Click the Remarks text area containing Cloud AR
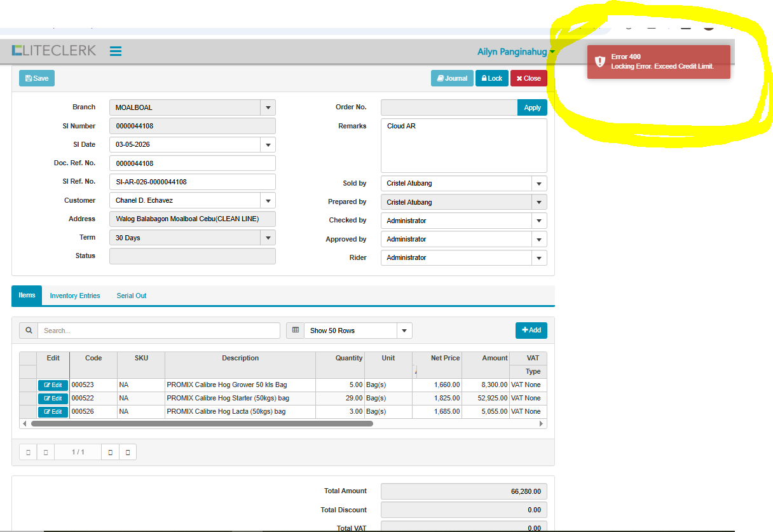 tap(463, 146)
